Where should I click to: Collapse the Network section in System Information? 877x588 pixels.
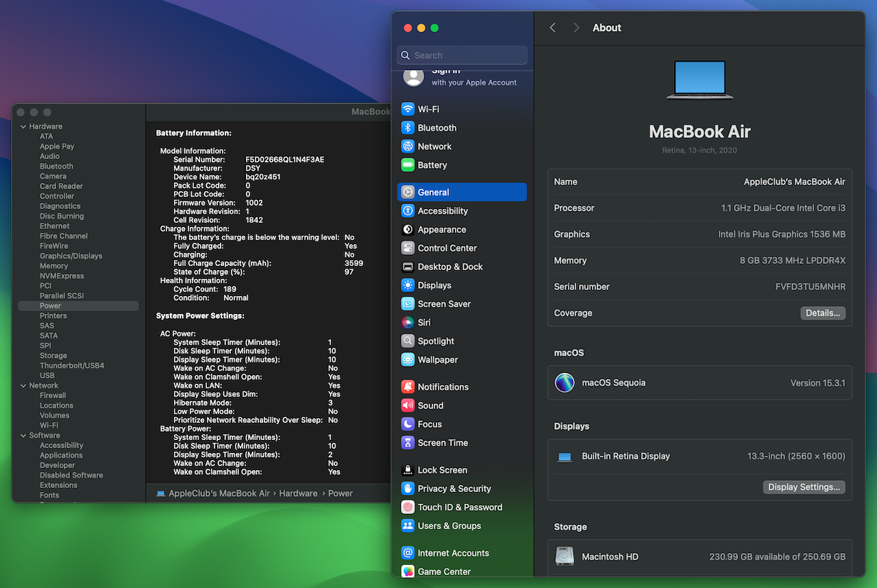pos(23,385)
